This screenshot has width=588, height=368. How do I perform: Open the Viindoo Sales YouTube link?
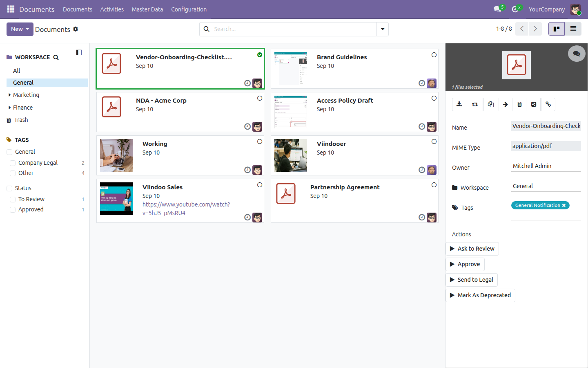pyautogui.click(x=186, y=209)
